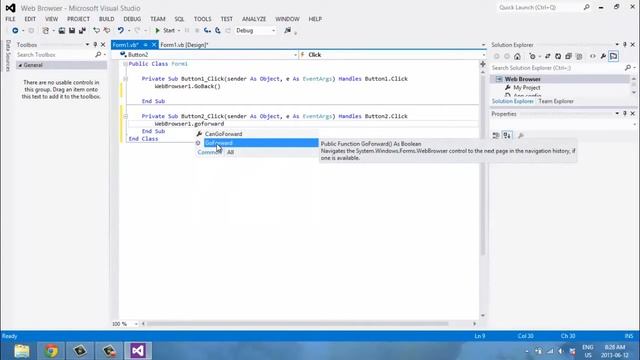Open the Debug configuration dropdown
This screenshot has width=640, height=360.
click(273, 31)
